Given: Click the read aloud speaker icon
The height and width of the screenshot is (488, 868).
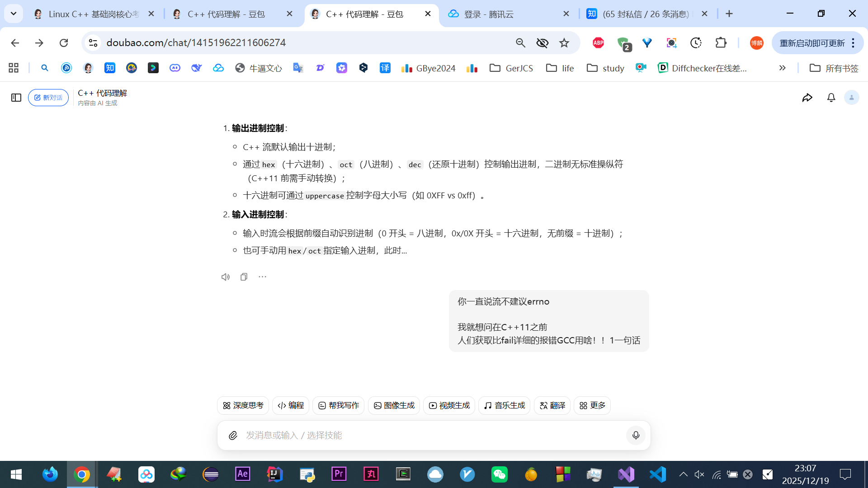Looking at the screenshot, I should point(225,277).
